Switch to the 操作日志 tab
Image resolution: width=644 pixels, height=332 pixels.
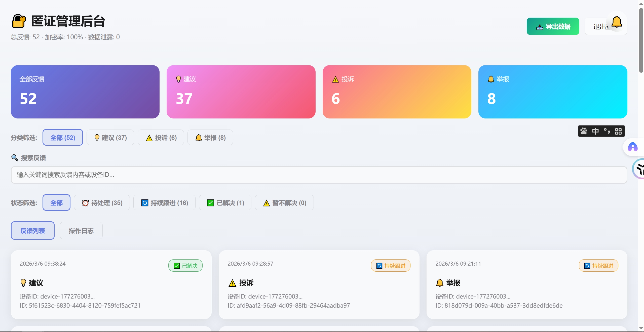click(81, 230)
